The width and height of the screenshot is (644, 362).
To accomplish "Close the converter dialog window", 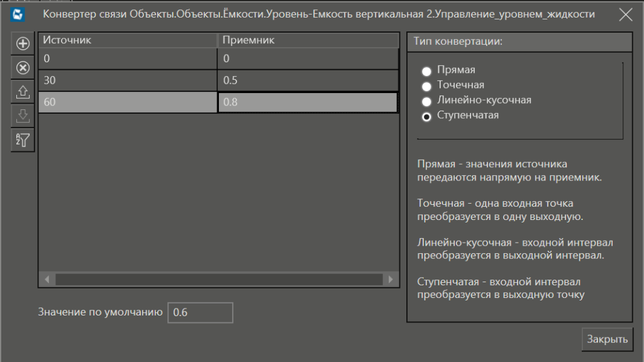I will 625,14.
